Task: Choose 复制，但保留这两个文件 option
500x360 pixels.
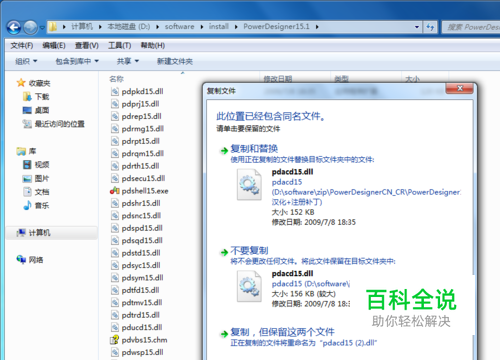Action: 282,332
